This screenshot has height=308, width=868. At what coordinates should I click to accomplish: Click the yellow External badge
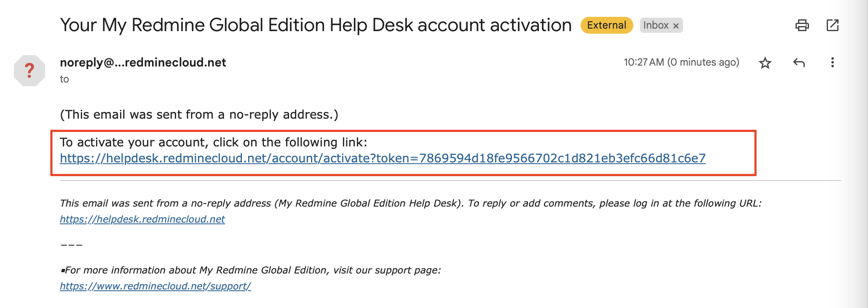point(606,25)
